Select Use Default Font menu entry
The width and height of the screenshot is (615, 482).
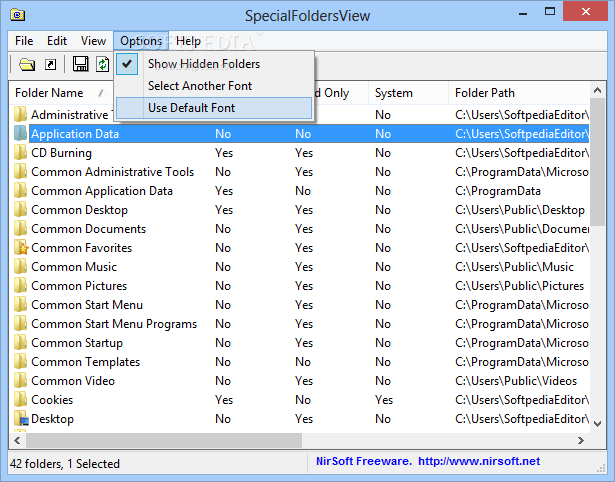point(191,108)
